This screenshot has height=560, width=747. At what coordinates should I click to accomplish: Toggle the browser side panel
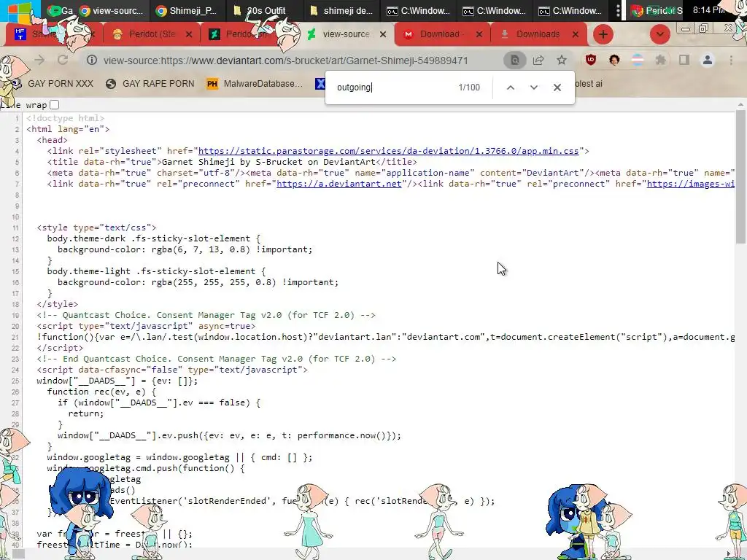[x=684, y=60]
